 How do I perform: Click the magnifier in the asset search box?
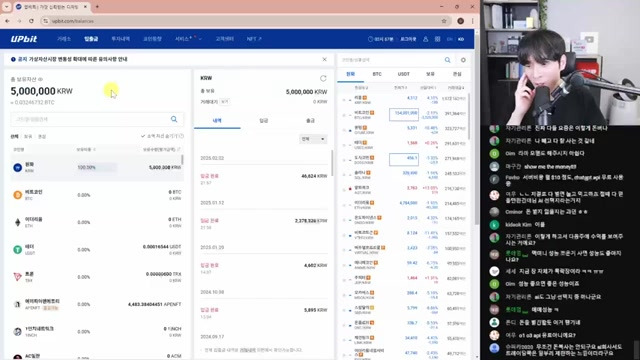[174, 119]
